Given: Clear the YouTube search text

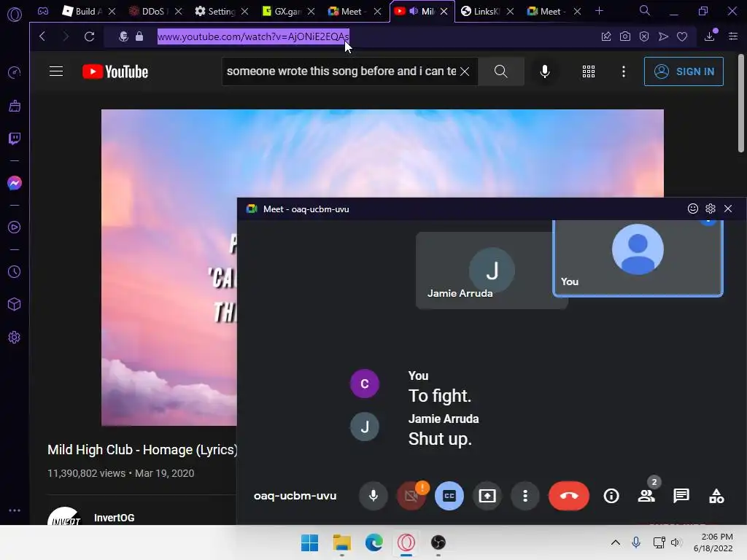Looking at the screenshot, I should (465, 71).
